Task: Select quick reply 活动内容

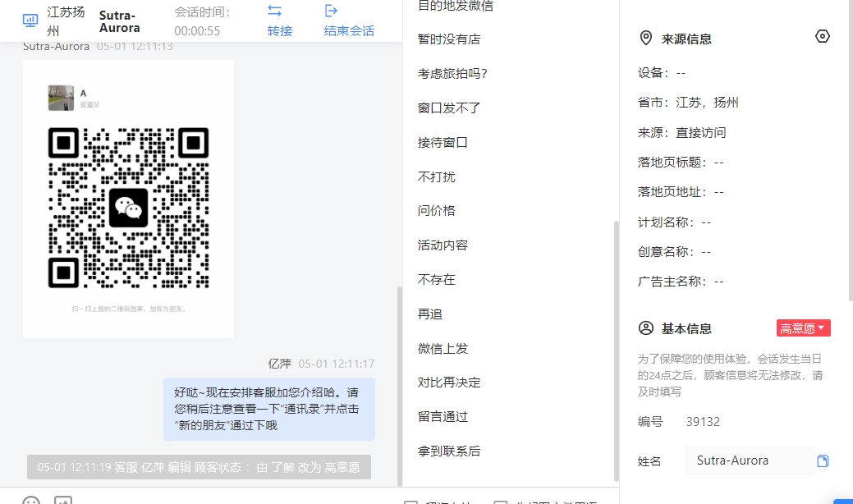Action: point(443,245)
